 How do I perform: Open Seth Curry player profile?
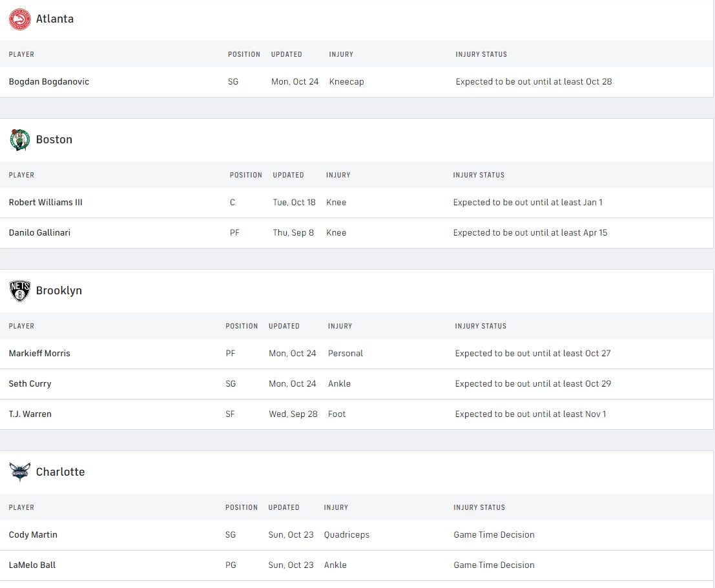30,384
